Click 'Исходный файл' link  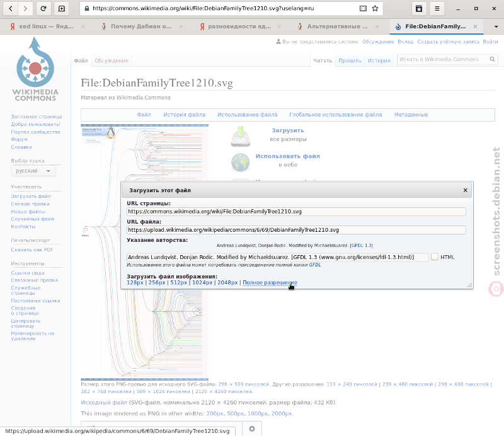point(104,403)
